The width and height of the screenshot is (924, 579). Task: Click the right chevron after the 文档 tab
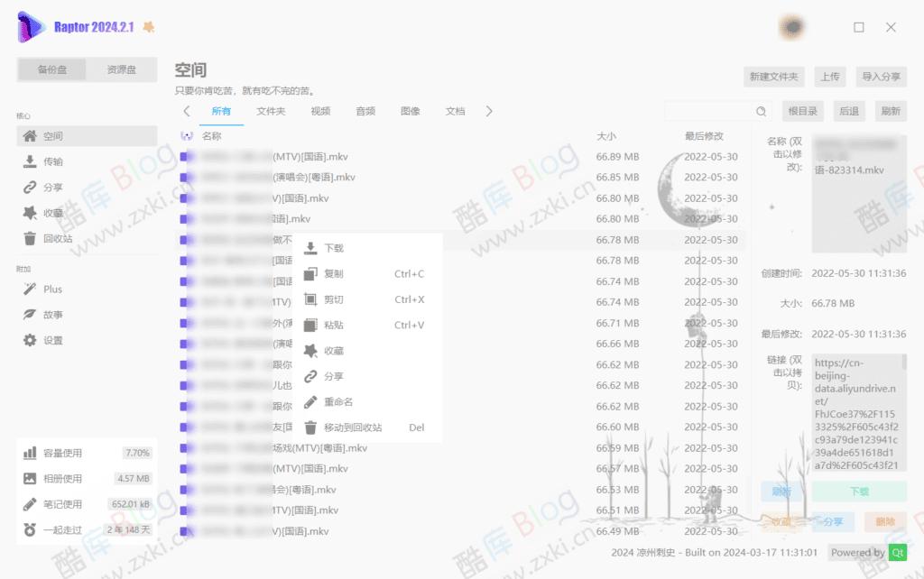point(488,111)
